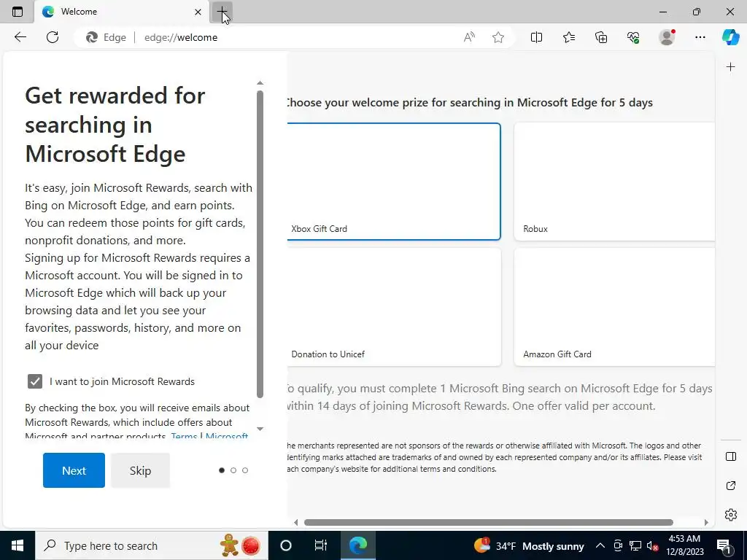
Task: Open the Favorites list icon
Action: 569,37
